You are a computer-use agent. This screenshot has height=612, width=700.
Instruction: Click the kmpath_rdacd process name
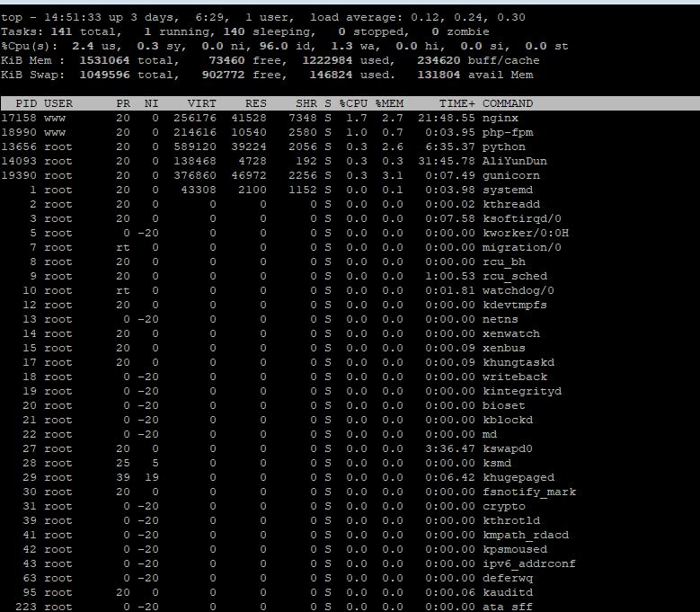tap(525, 535)
